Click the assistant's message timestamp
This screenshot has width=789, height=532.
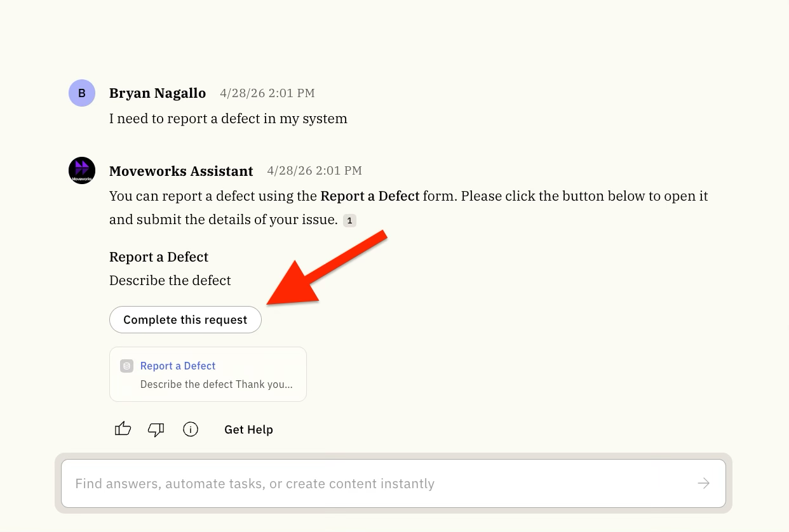click(x=314, y=171)
